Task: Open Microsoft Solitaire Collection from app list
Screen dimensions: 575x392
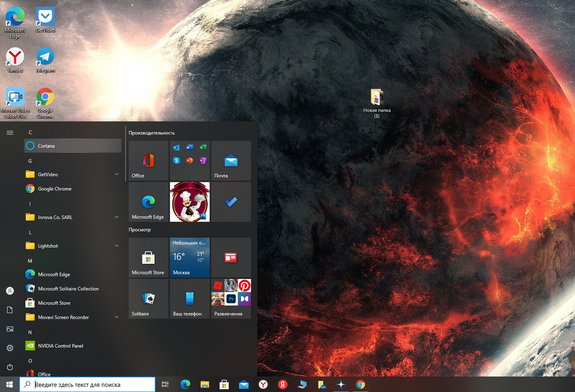Action: pos(72,289)
